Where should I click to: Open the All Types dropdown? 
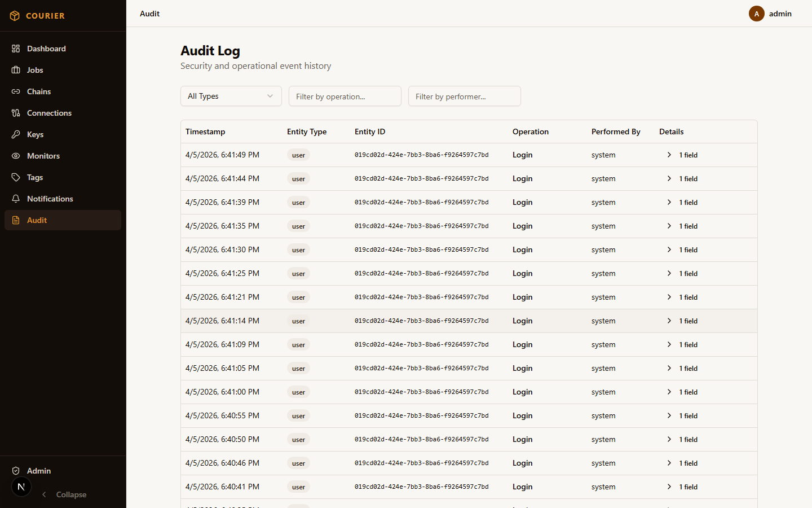pos(231,96)
